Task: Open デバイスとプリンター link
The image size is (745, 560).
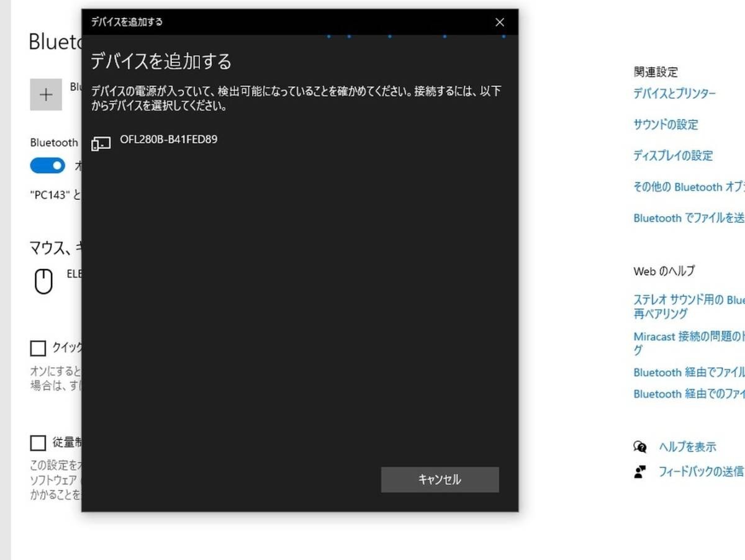Action: pos(674,94)
